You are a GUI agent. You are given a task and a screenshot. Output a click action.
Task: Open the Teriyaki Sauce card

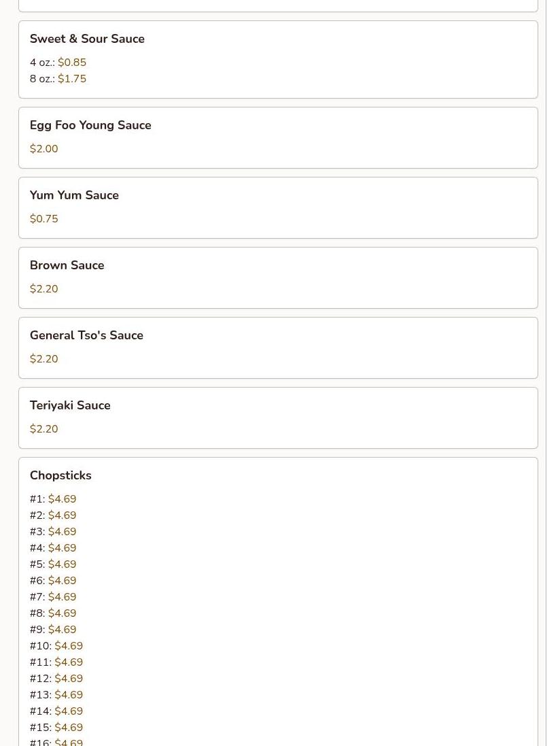pyautogui.click(x=278, y=418)
